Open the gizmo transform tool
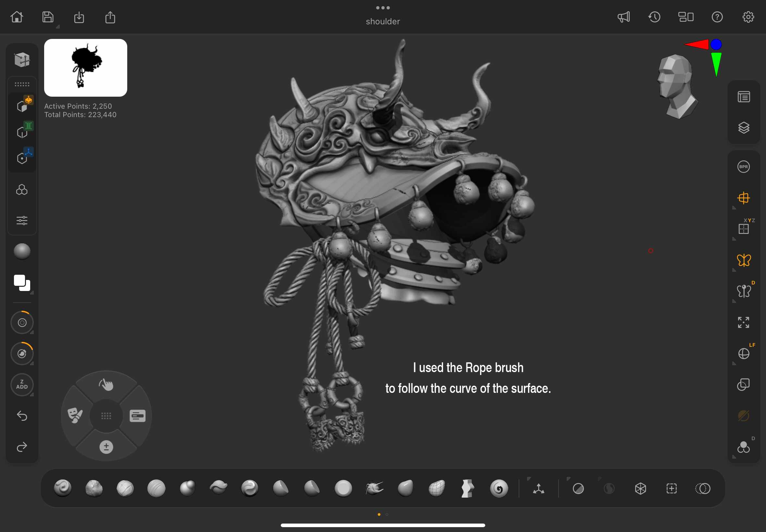766x532 pixels. [538, 489]
